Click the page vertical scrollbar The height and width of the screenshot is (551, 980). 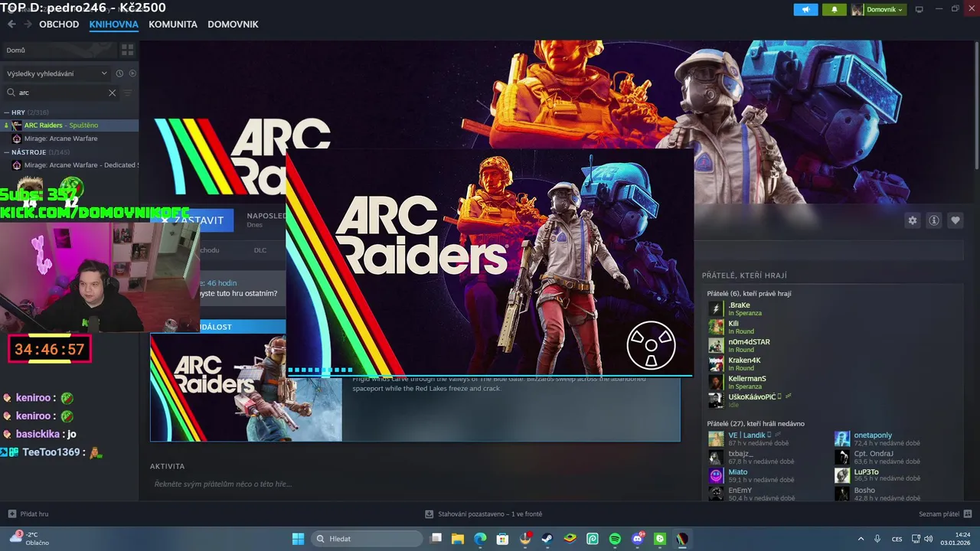976,107
